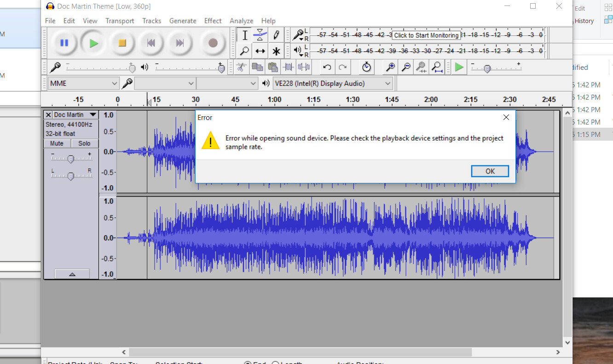
Task: Stop playback with the yellow Stop button
Action: pos(122,43)
